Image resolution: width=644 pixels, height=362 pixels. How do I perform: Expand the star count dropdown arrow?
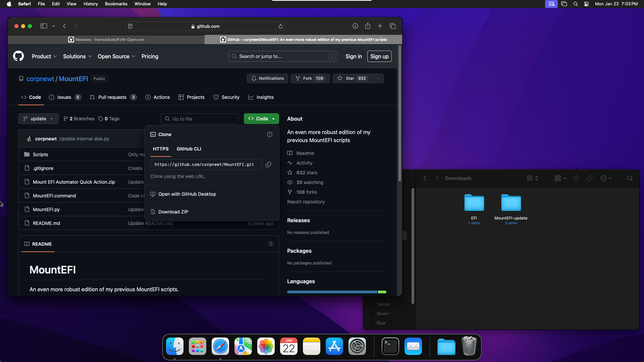(378, 79)
